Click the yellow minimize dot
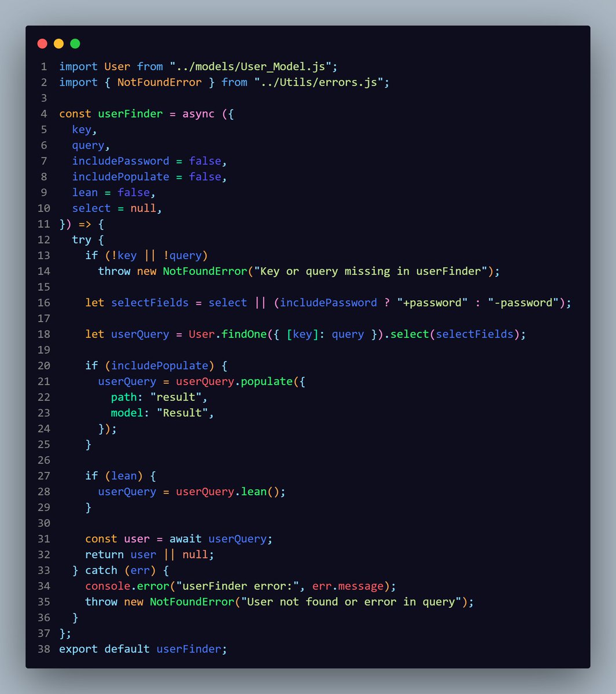The image size is (616, 694). tap(58, 44)
